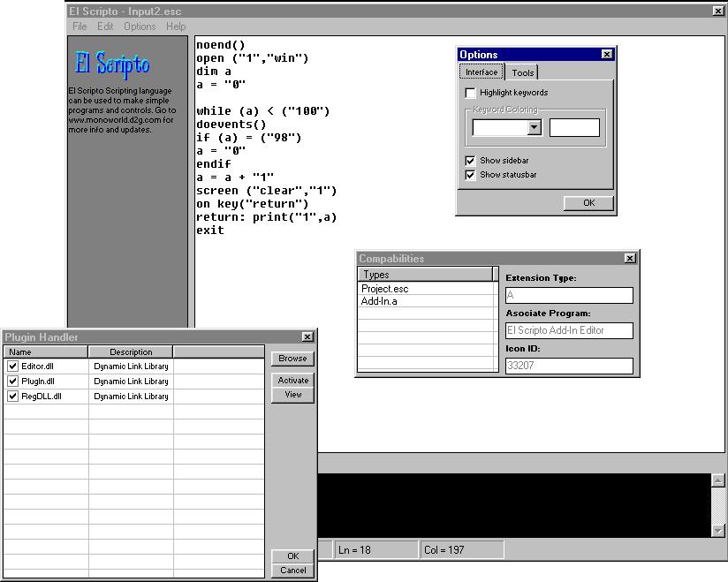728x582 pixels.
Task: Click the Name column header
Action: 46,351
